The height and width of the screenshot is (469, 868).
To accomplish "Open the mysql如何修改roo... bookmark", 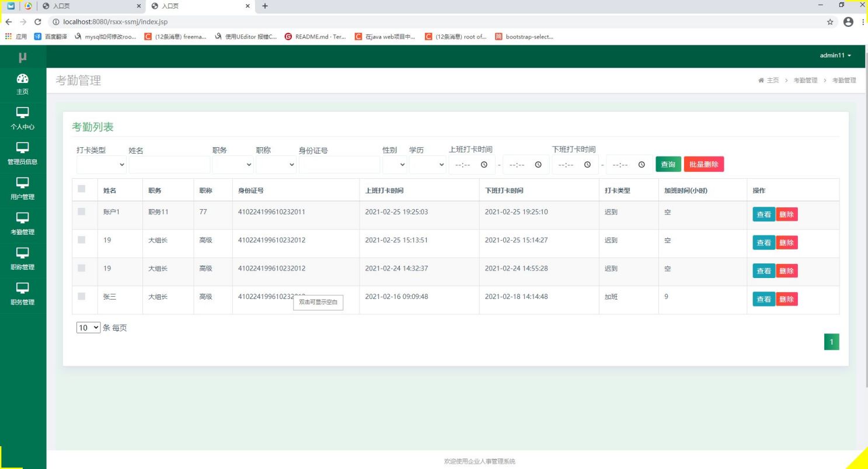I will pos(105,36).
